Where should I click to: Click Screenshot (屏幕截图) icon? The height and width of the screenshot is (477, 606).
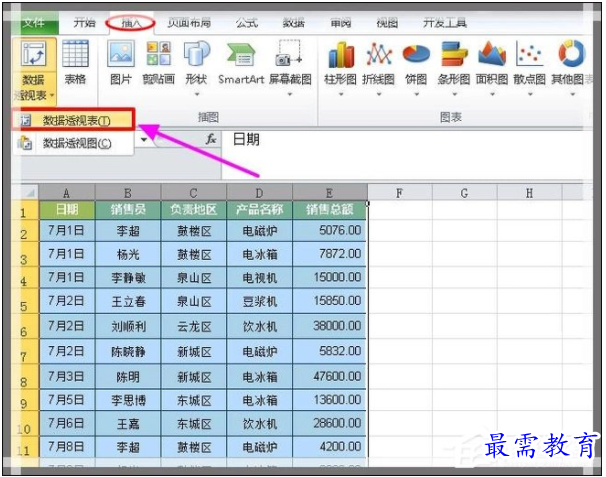(289, 53)
